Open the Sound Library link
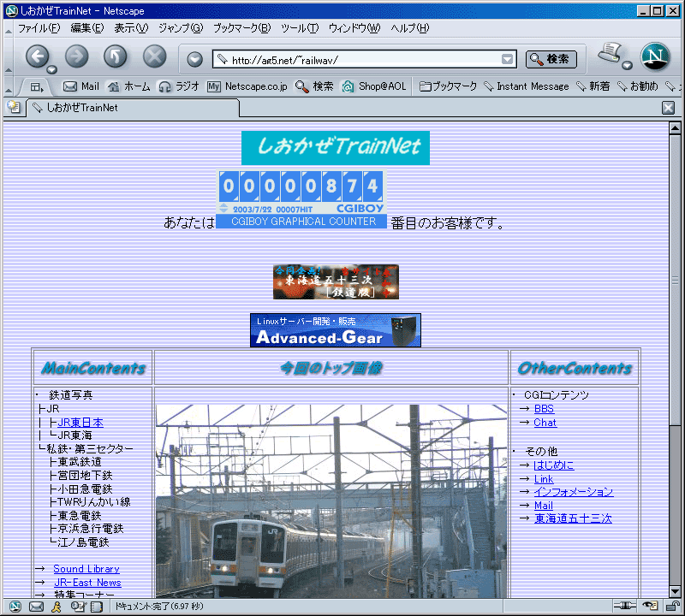Viewport: 685px width, 616px height. coord(86,569)
